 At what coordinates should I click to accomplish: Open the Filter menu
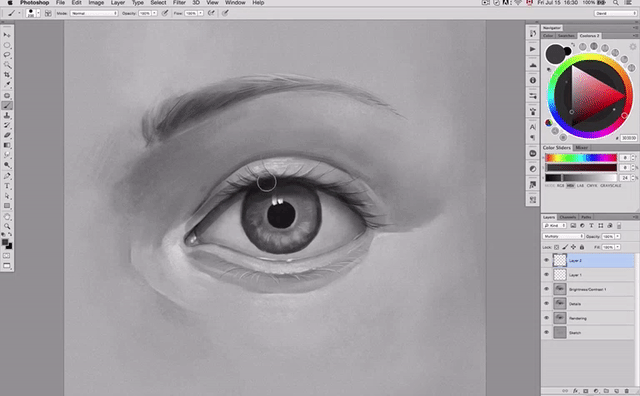point(179,3)
